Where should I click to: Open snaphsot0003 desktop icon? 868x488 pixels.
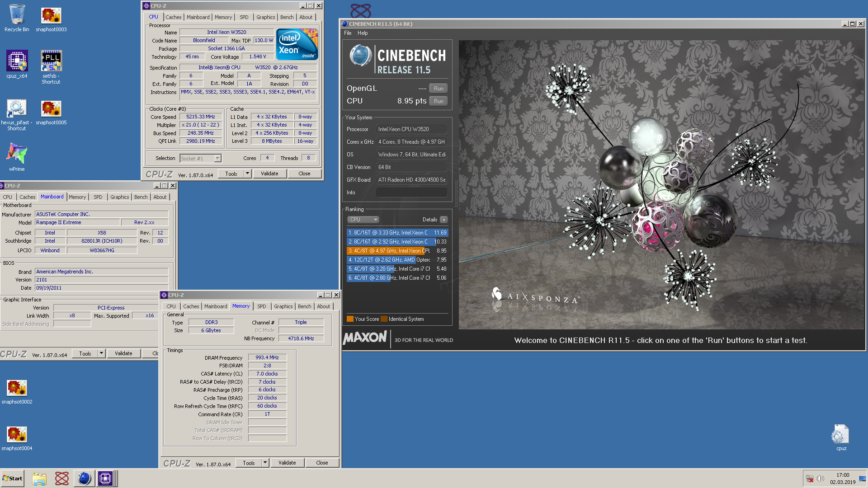[51, 18]
